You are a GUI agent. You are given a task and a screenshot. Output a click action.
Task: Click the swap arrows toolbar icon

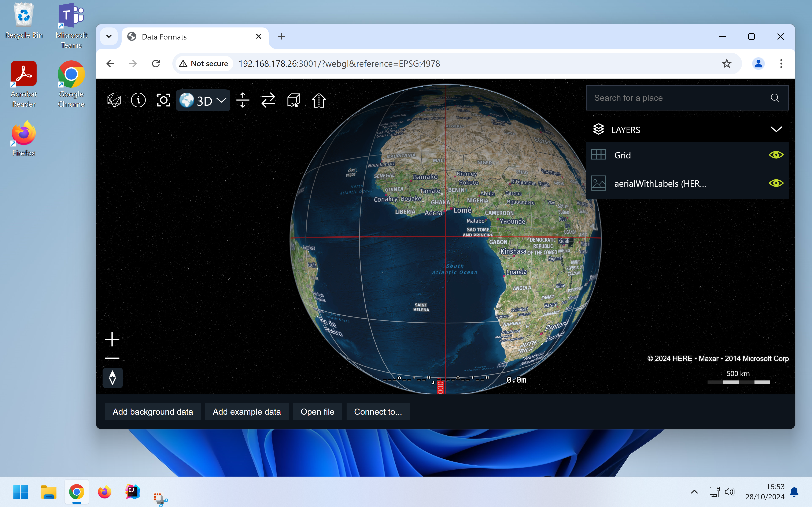tap(268, 100)
